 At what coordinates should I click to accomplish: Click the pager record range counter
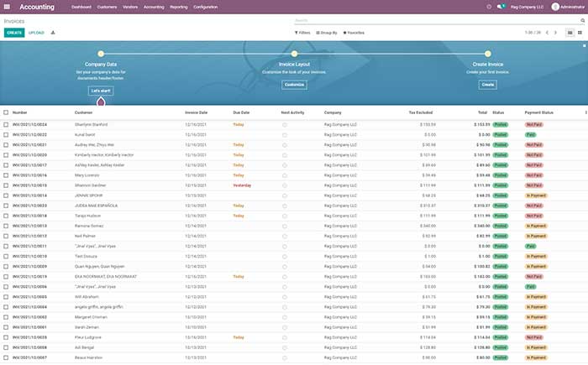533,33
